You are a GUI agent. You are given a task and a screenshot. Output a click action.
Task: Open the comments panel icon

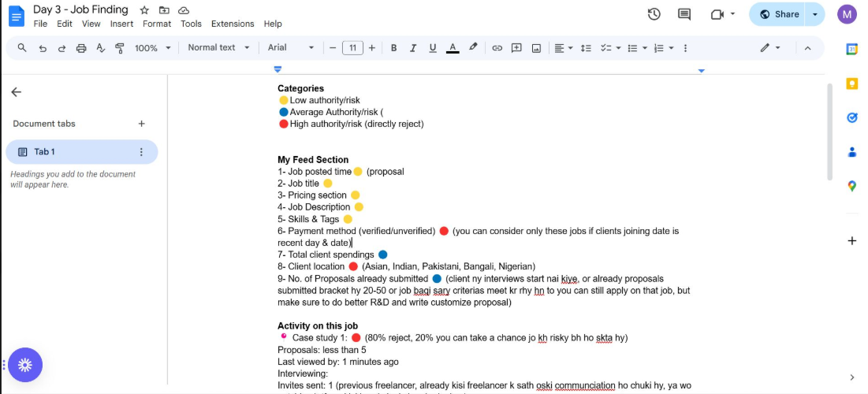click(x=684, y=14)
